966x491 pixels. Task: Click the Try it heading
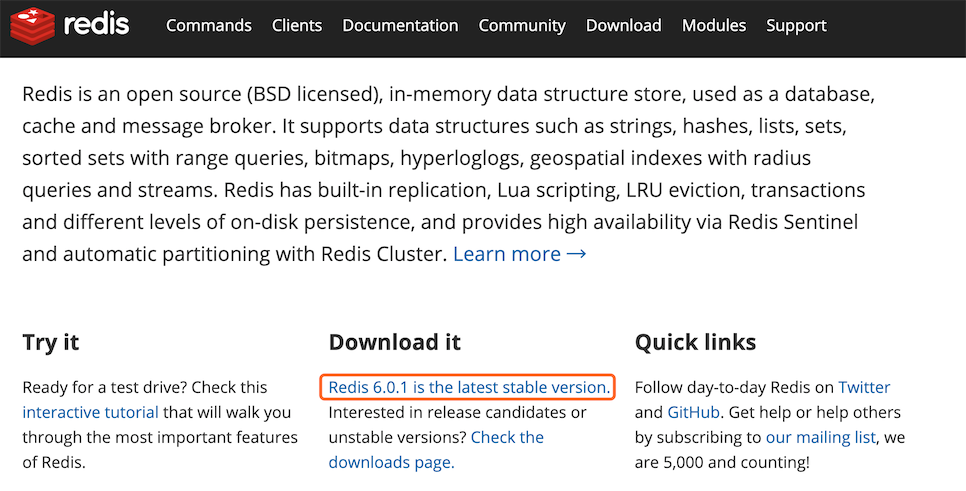coord(51,342)
